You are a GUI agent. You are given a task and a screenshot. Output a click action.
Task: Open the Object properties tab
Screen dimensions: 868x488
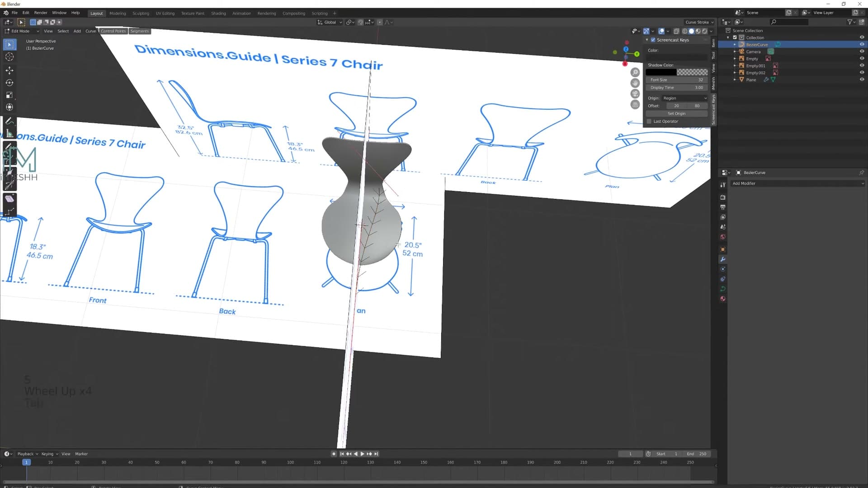point(723,249)
